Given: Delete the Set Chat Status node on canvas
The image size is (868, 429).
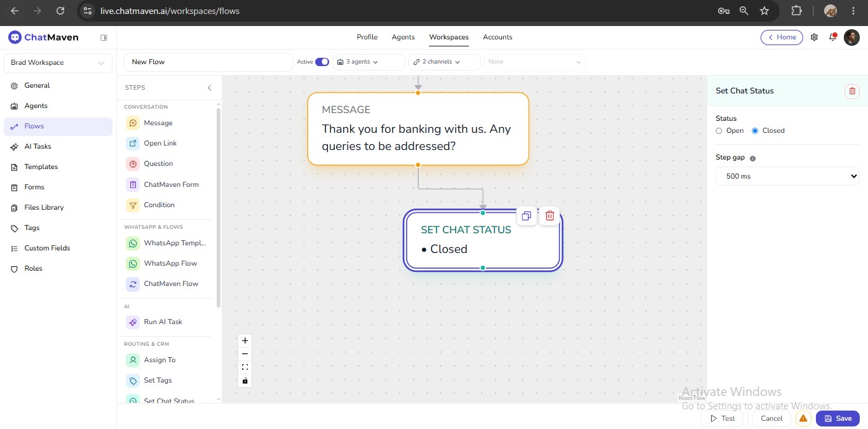Looking at the screenshot, I should tap(550, 216).
